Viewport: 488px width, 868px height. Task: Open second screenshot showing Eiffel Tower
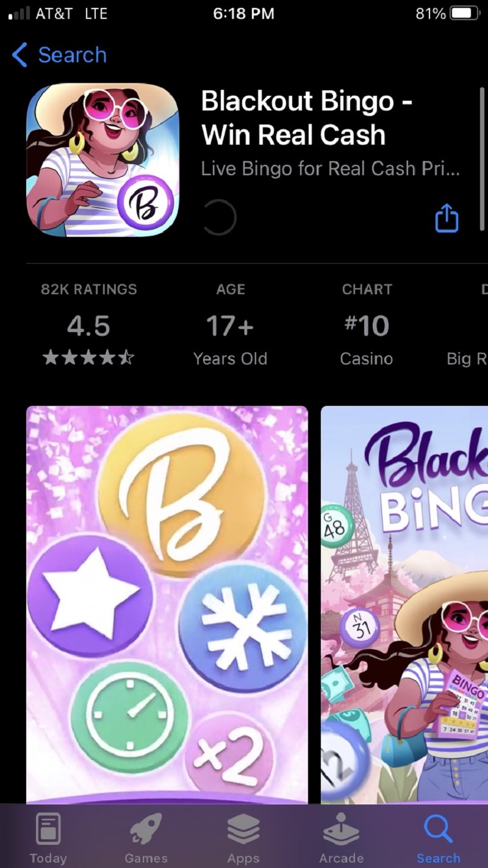[x=404, y=604]
